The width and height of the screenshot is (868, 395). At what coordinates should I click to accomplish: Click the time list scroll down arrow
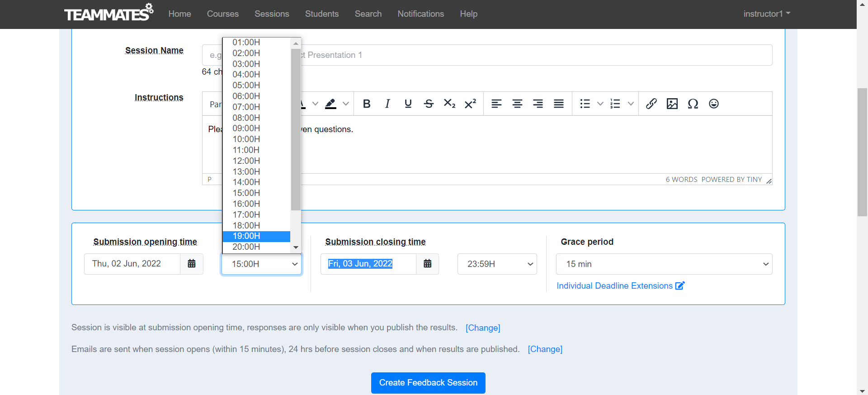[x=296, y=247]
